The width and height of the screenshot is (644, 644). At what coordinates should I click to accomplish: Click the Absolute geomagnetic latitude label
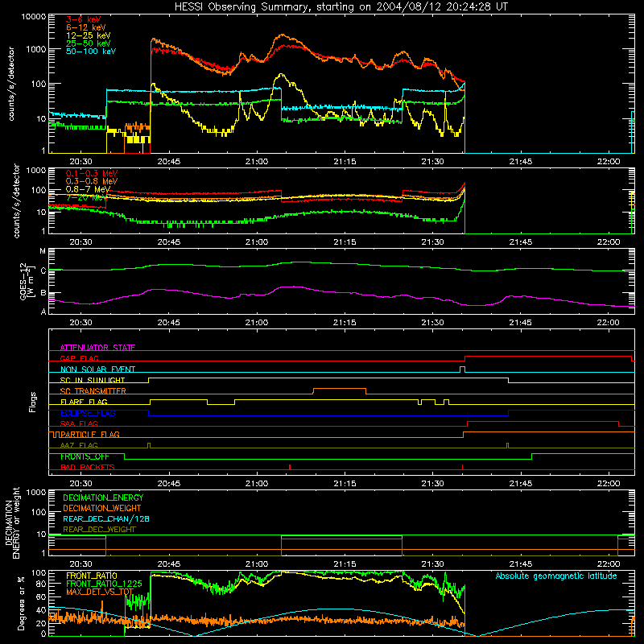556,576
